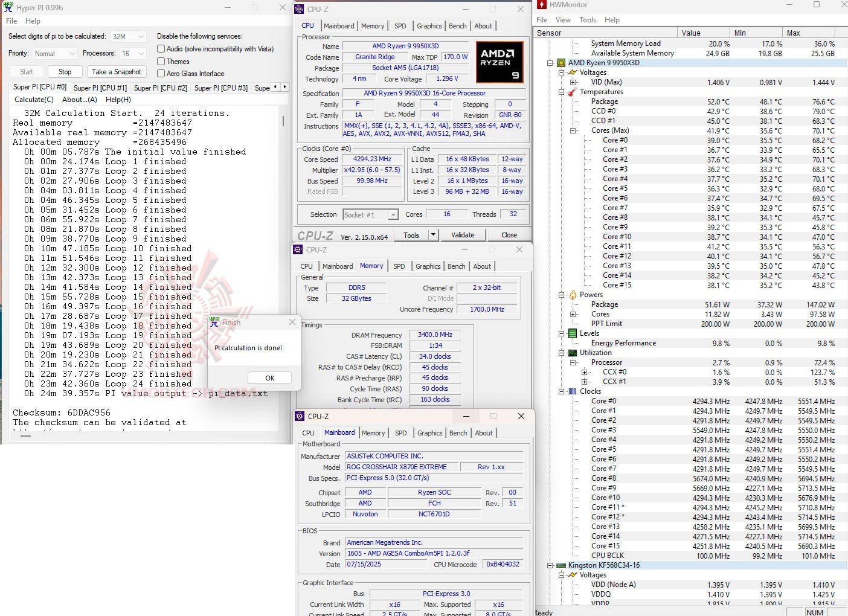The image size is (848, 616).
Task: Check the Themes option in Hyper PI
Action: click(x=161, y=61)
